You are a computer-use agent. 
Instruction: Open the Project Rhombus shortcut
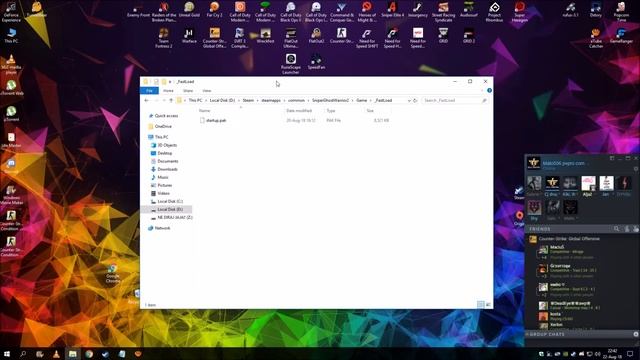[x=494, y=12]
